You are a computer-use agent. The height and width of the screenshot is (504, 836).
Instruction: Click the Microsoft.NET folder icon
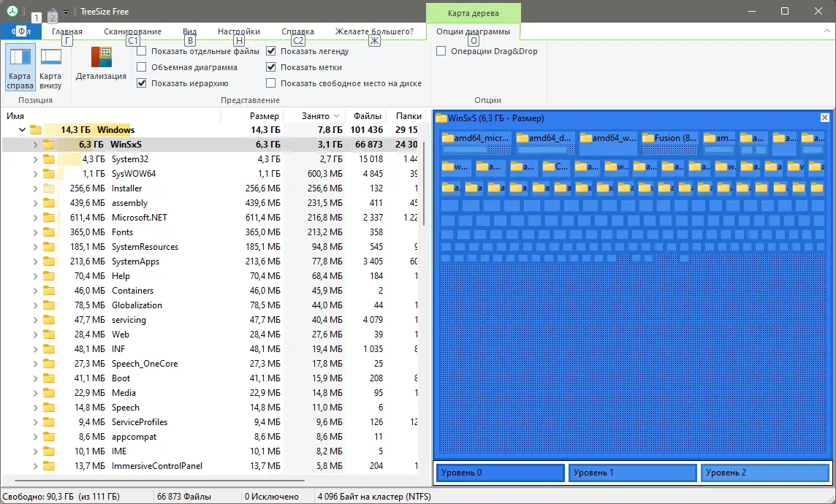(49, 218)
